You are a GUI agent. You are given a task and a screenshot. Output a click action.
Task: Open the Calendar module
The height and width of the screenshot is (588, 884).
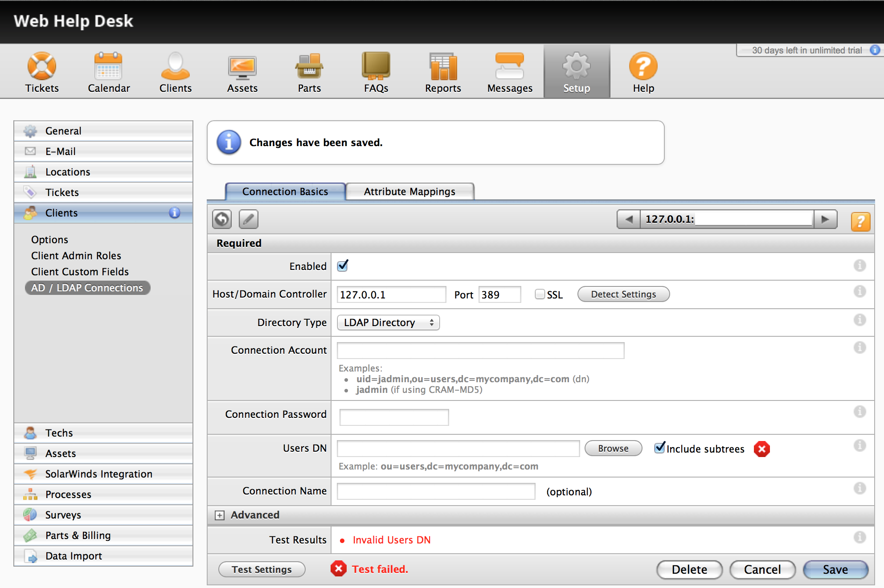click(x=109, y=72)
